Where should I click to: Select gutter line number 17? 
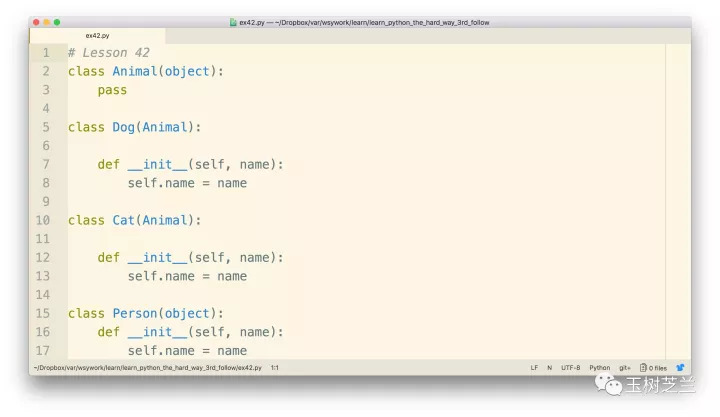click(43, 351)
